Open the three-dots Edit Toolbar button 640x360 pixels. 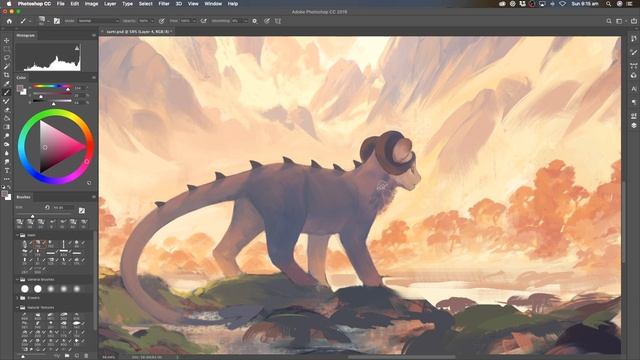[7, 179]
